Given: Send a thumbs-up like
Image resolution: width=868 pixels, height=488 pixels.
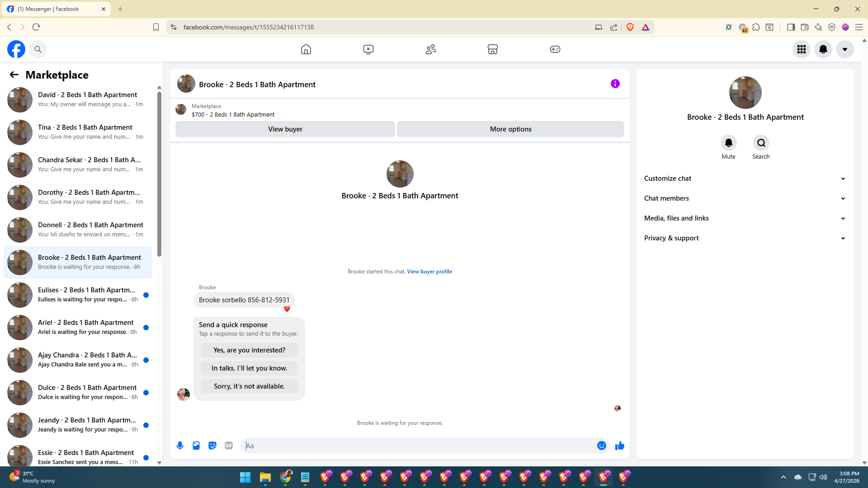Looking at the screenshot, I should tap(620, 446).
